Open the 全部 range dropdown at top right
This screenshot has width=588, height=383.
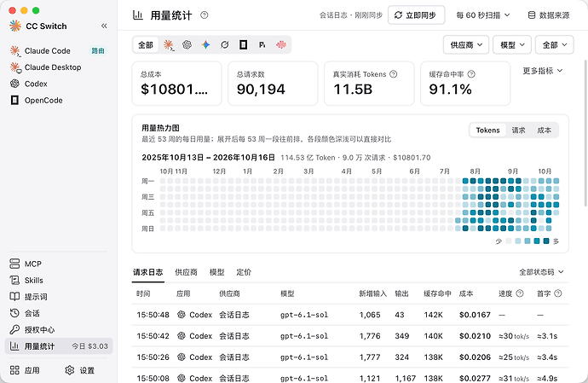coord(554,45)
